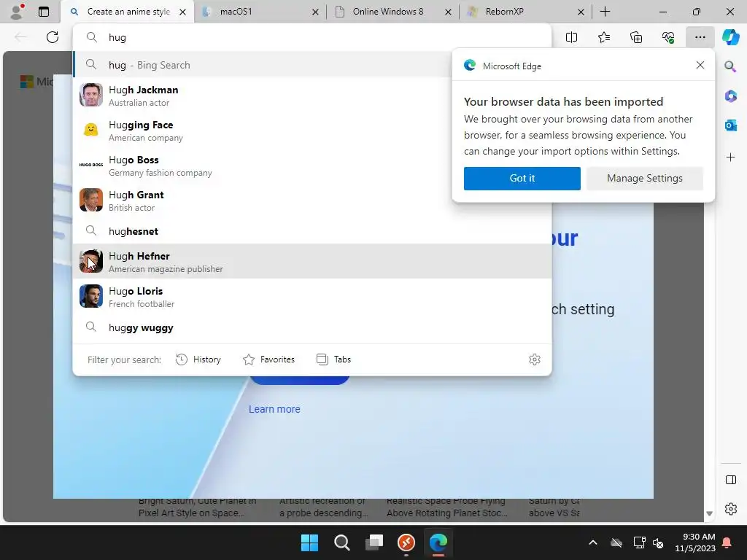Open the sidebar settings gear in the corner
The width and height of the screenshot is (747, 560).
(730, 509)
